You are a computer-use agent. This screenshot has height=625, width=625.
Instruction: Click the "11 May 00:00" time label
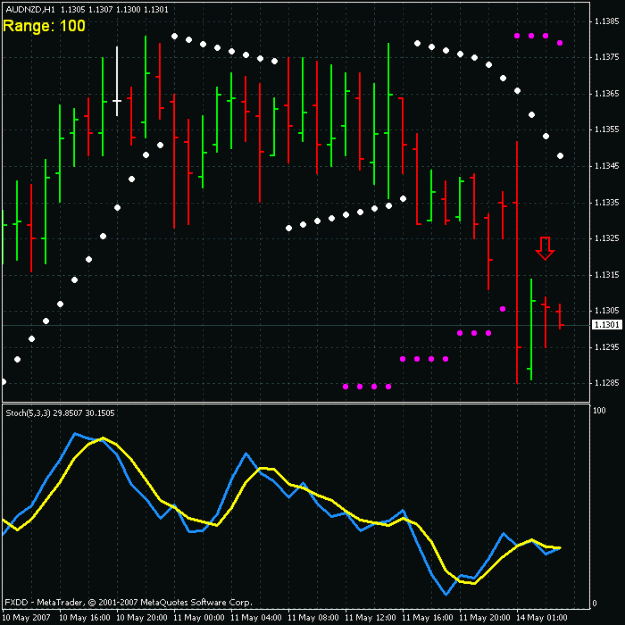199,618
